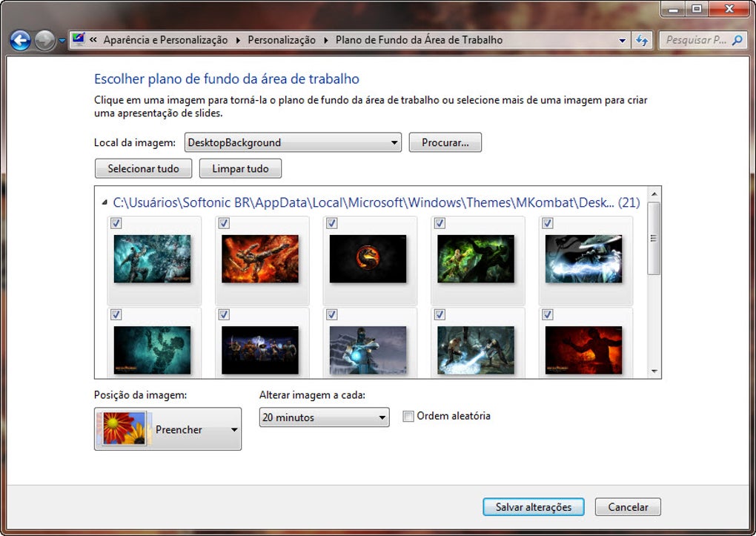
Task: Enable the Ordem aleatória checkbox
Action: [408, 416]
